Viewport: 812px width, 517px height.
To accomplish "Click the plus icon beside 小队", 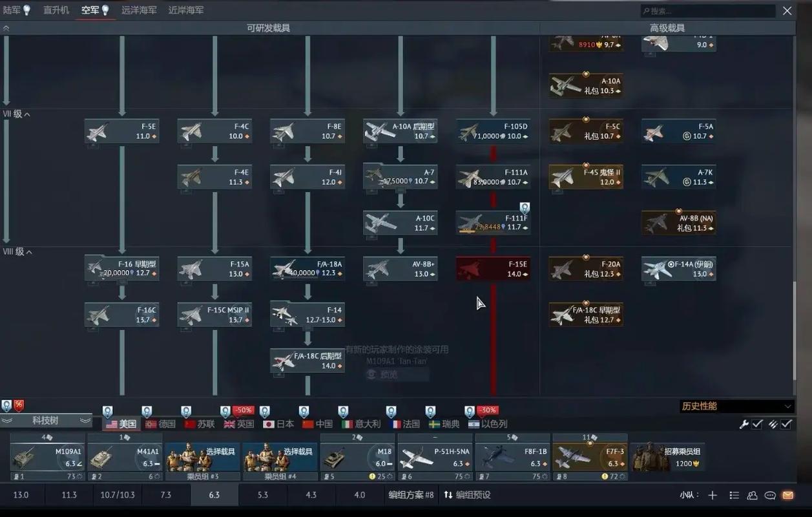I will (713, 495).
